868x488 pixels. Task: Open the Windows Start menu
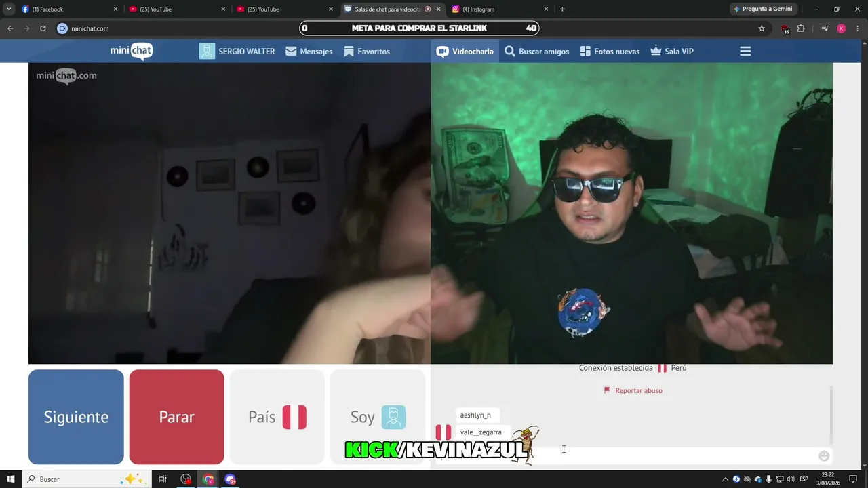(11, 479)
